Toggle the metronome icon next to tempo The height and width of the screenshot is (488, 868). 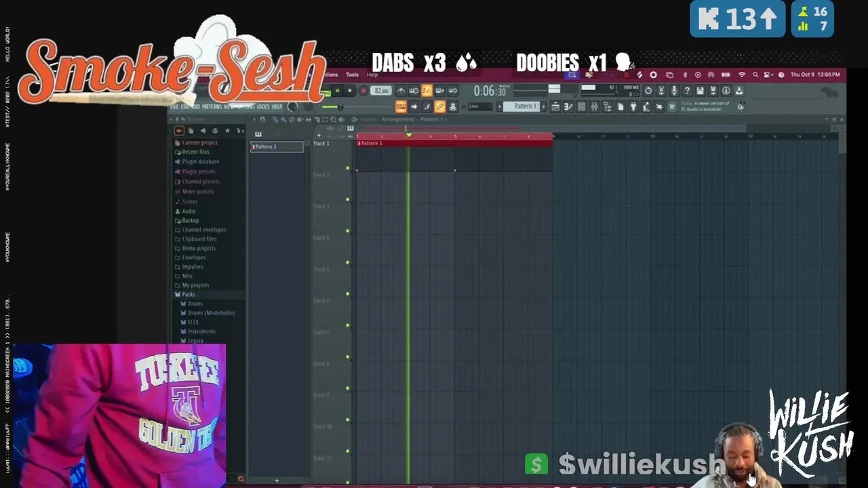click(401, 90)
